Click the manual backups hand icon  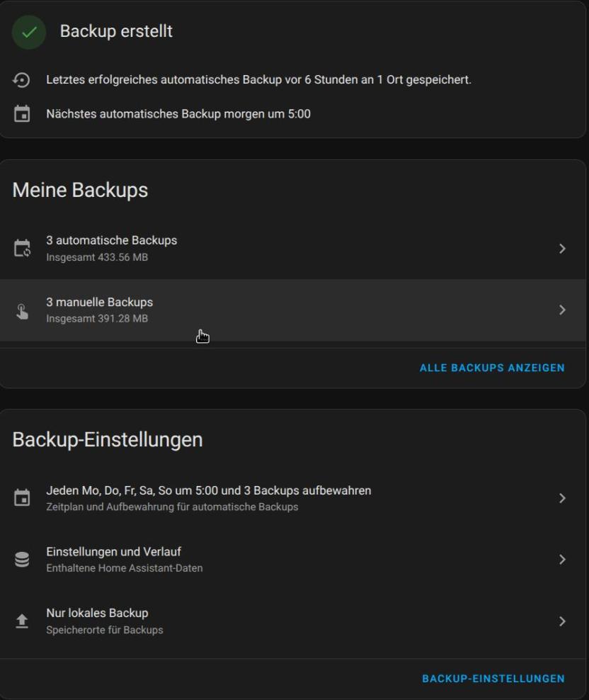22,310
